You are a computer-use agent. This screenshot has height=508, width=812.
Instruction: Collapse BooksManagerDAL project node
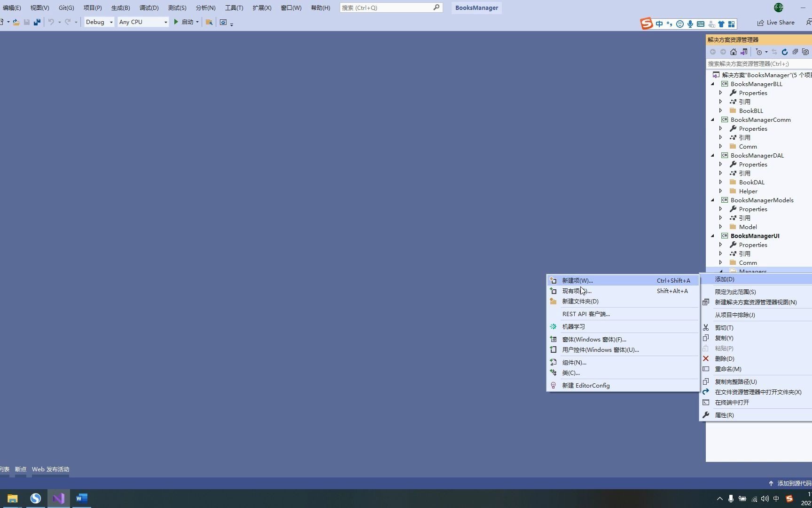[712, 155]
